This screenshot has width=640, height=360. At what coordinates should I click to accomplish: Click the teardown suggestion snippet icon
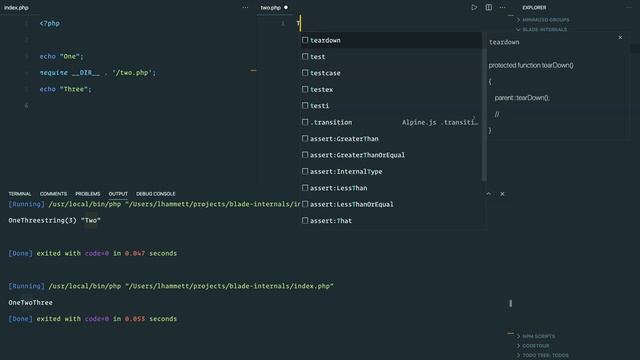(305, 40)
